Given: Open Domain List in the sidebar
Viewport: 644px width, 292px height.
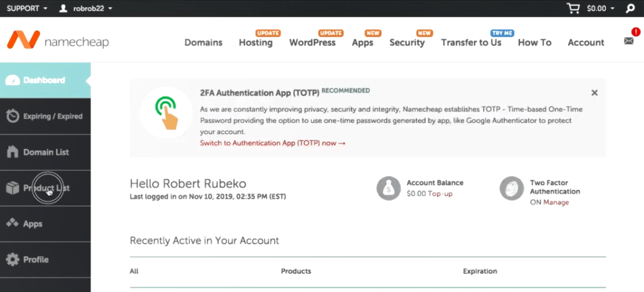Looking at the screenshot, I should coord(45,152).
